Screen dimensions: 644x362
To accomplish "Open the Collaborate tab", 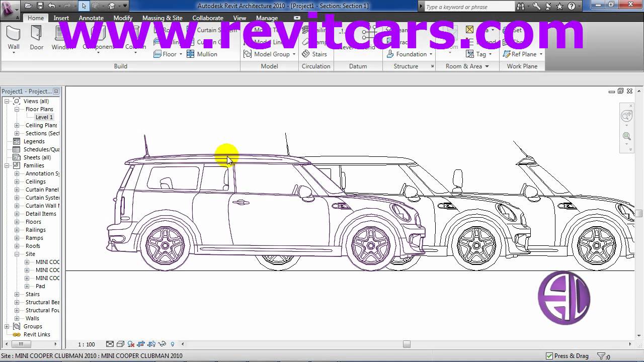I will (x=208, y=18).
